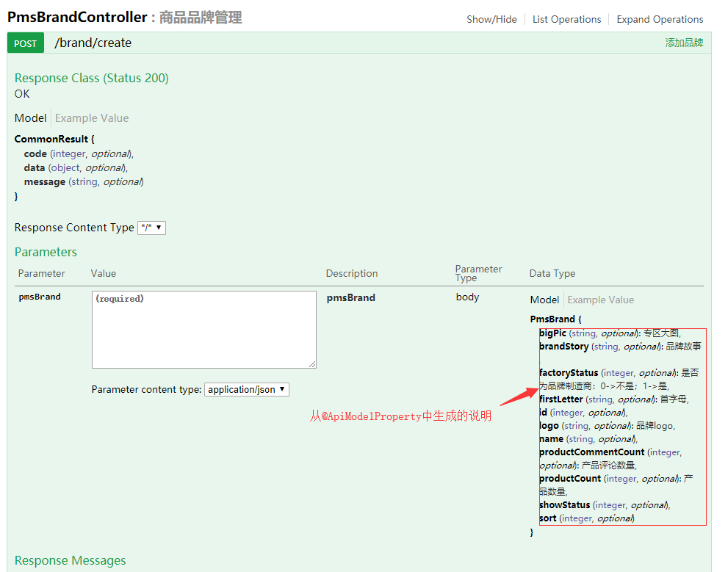Click the 'Response Class (Status 200)' heading
This screenshot has width=728, height=572.
(x=92, y=78)
